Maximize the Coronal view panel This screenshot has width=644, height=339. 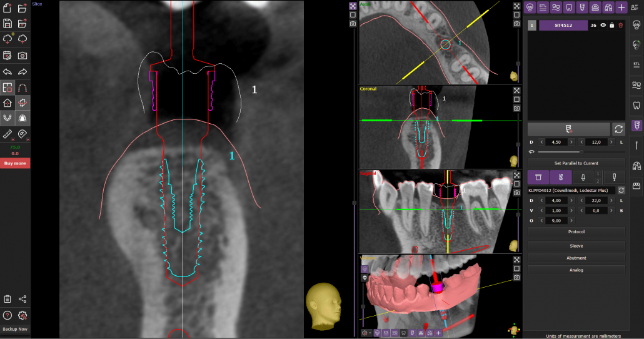tap(516, 91)
